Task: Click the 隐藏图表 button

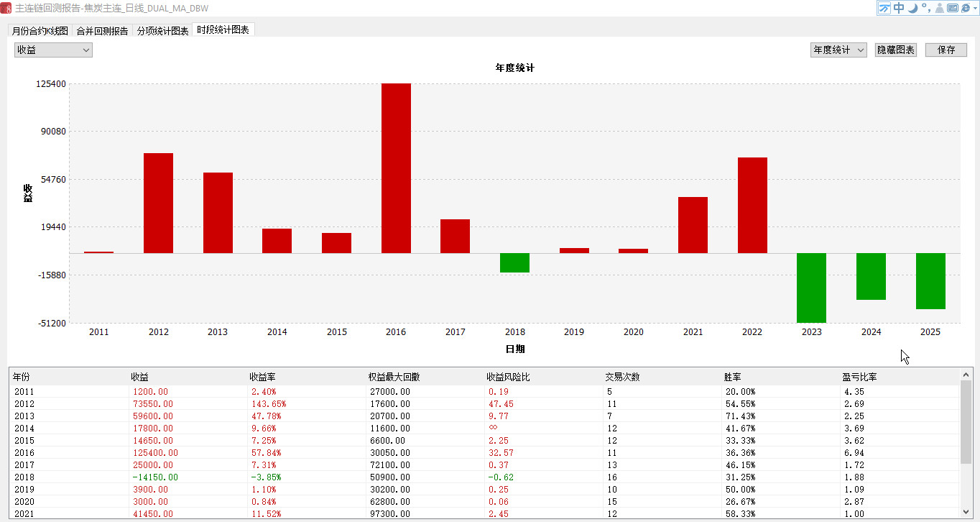Action: pyautogui.click(x=895, y=50)
